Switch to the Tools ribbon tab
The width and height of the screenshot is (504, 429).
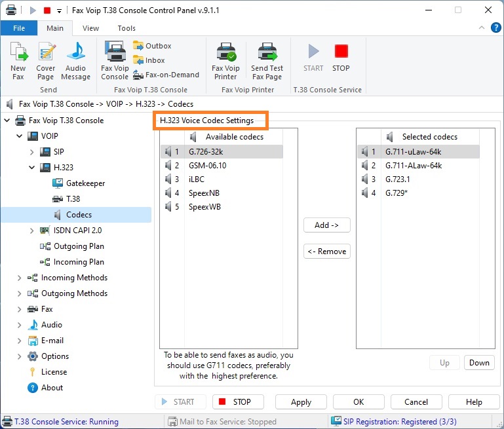(126, 28)
